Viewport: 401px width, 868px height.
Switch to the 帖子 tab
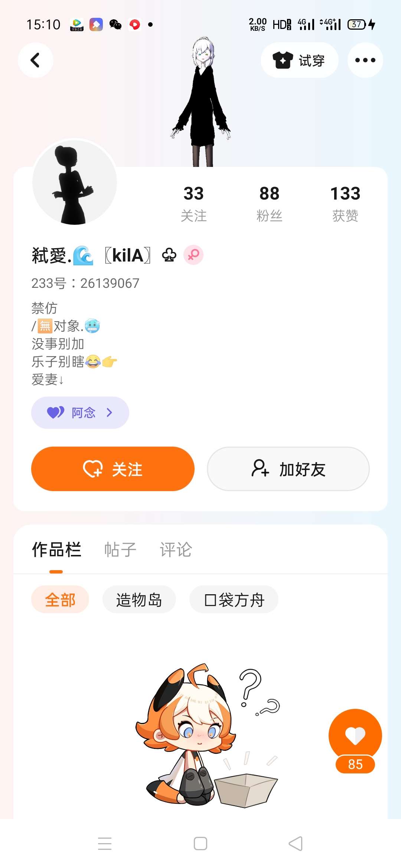[120, 549]
